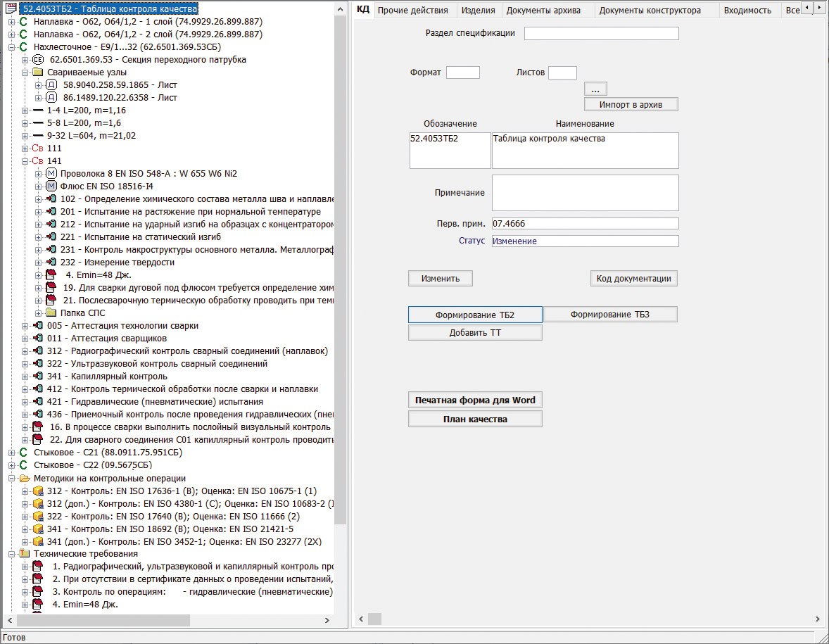Click the yellow Папка СПС folder icon
The width and height of the screenshot is (829, 644).
coord(51,312)
